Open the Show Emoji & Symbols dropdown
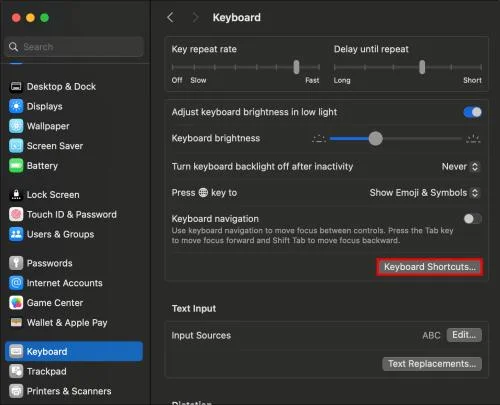 tap(424, 193)
